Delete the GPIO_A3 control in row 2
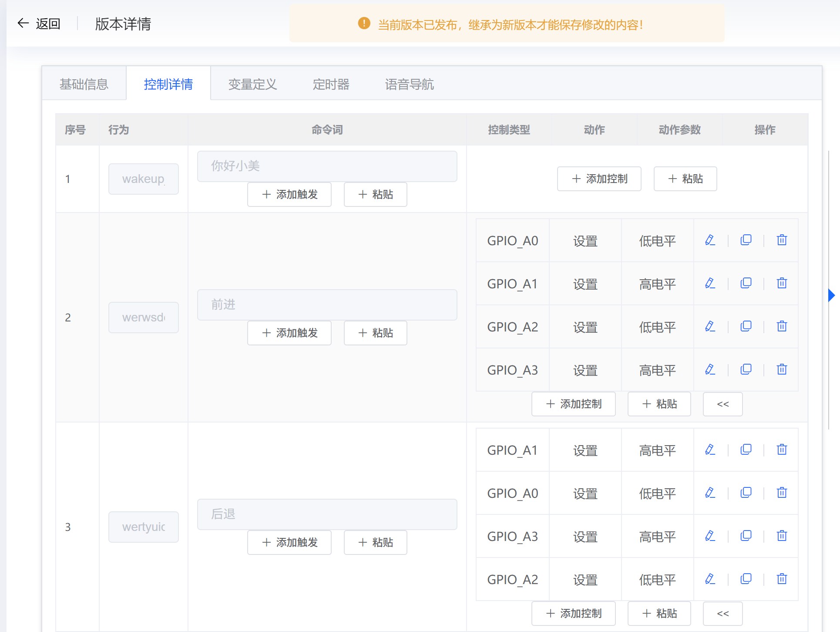 [x=782, y=369]
